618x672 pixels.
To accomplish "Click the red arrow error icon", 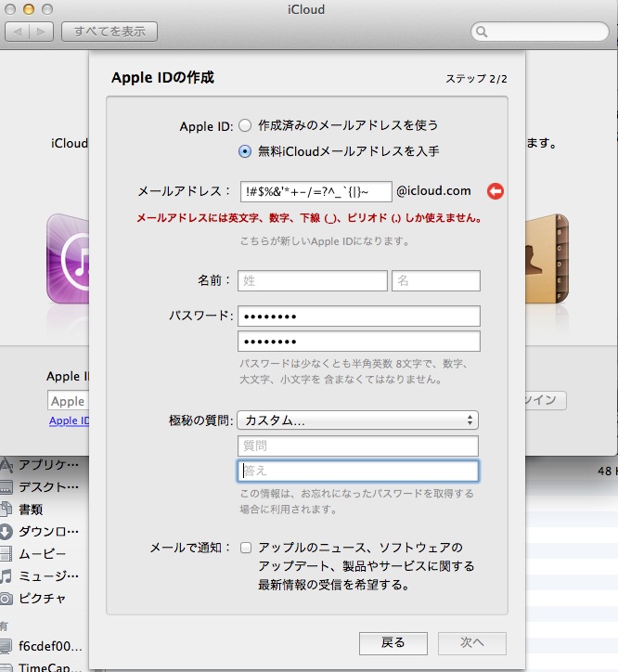I will [x=496, y=191].
